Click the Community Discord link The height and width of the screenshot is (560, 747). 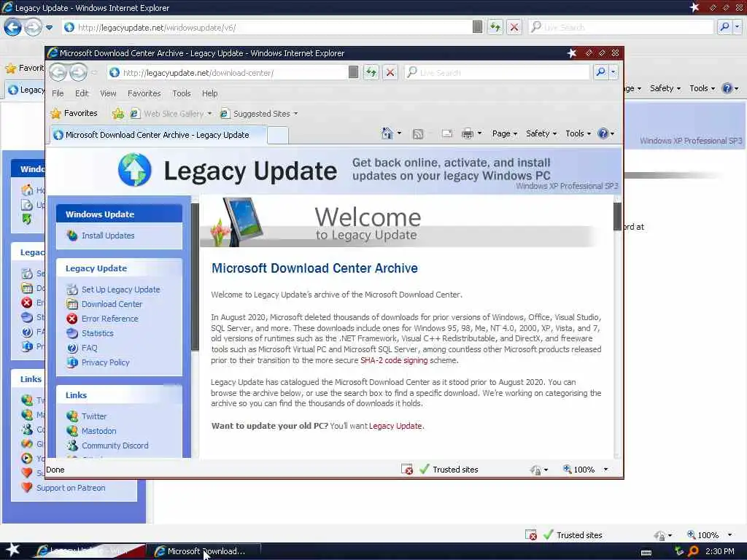tap(115, 446)
